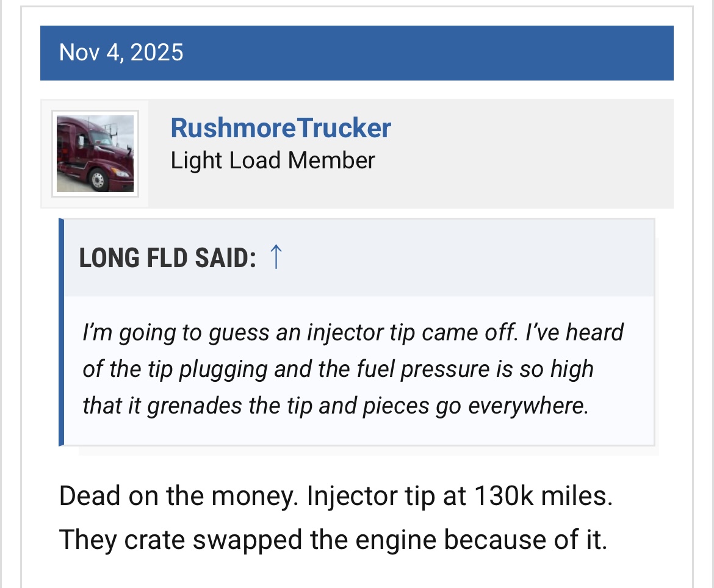Click the LONG FLD SAID quote attribution

(x=167, y=258)
